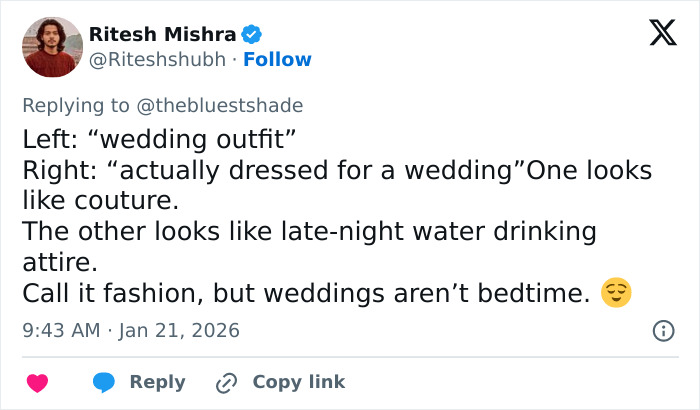Click the "Copy link" text
The width and height of the screenshot is (700, 410).
[298, 382]
